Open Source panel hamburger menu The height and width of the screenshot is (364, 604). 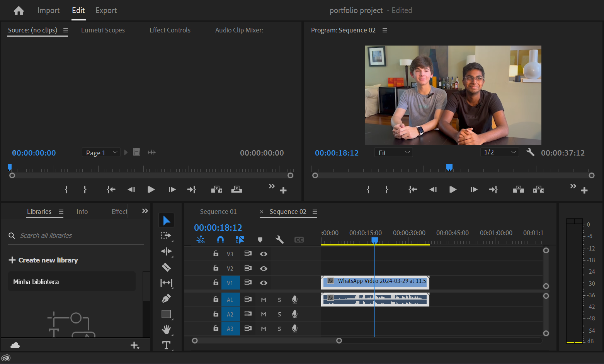click(x=66, y=30)
